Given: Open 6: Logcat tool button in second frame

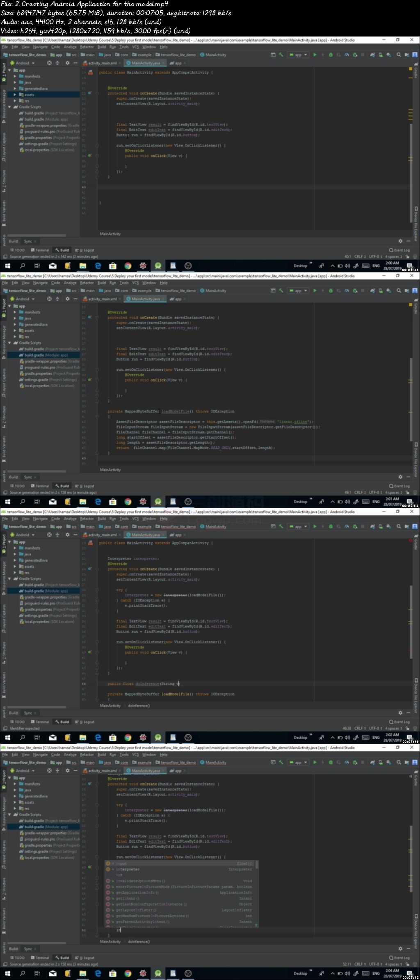Looking at the screenshot, I should [84, 486].
